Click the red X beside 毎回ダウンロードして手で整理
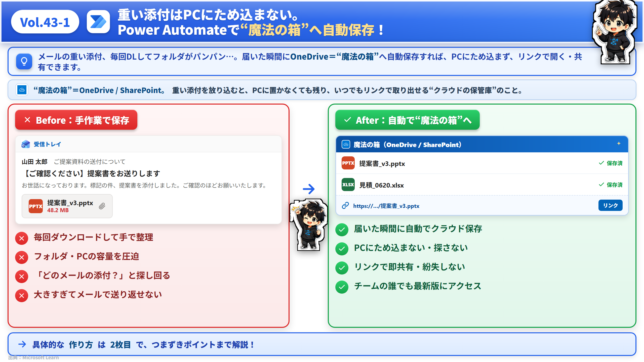The width and height of the screenshot is (644, 362). point(22,238)
